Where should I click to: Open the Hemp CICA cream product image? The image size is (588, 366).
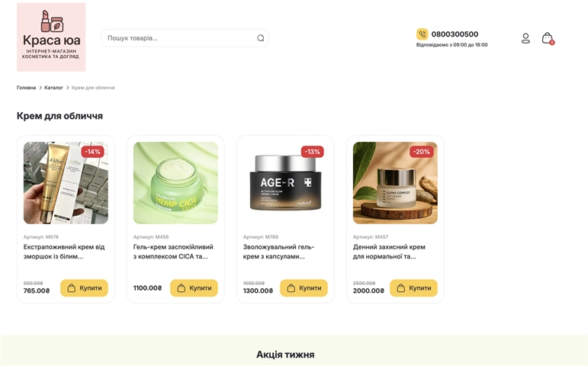click(175, 183)
